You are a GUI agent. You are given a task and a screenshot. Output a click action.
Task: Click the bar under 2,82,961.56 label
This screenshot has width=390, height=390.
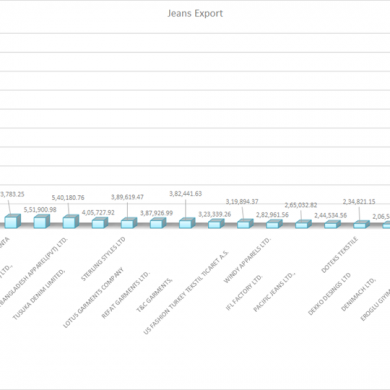(274, 224)
